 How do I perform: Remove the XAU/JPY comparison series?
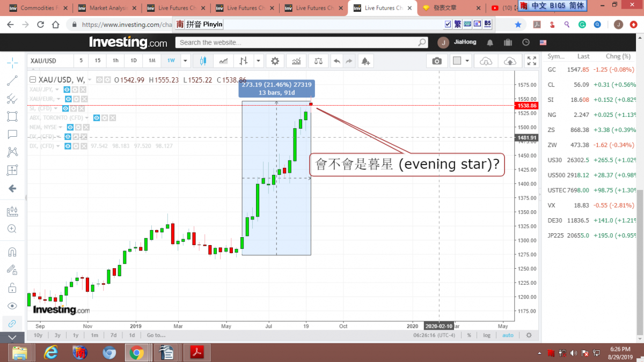pyautogui.click(x=82, y=89)
